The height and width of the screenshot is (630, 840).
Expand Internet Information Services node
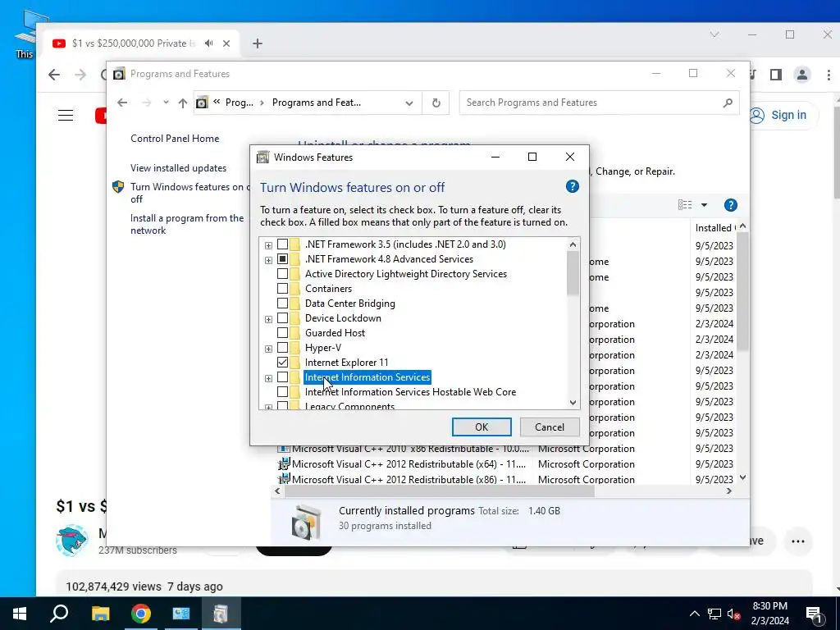pos(268,378)
